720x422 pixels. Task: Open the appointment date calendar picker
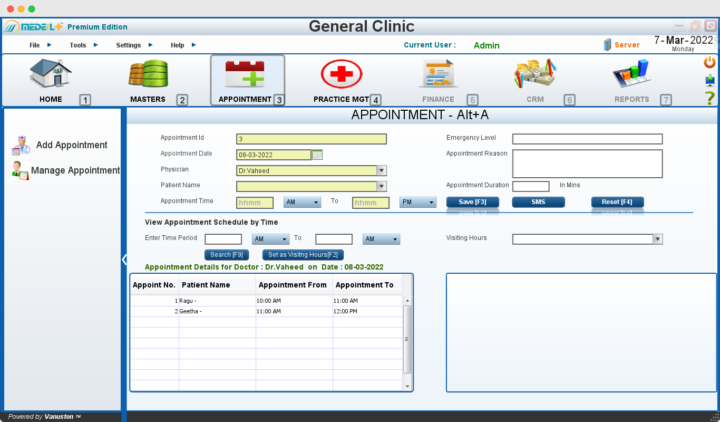coord(317,155)
